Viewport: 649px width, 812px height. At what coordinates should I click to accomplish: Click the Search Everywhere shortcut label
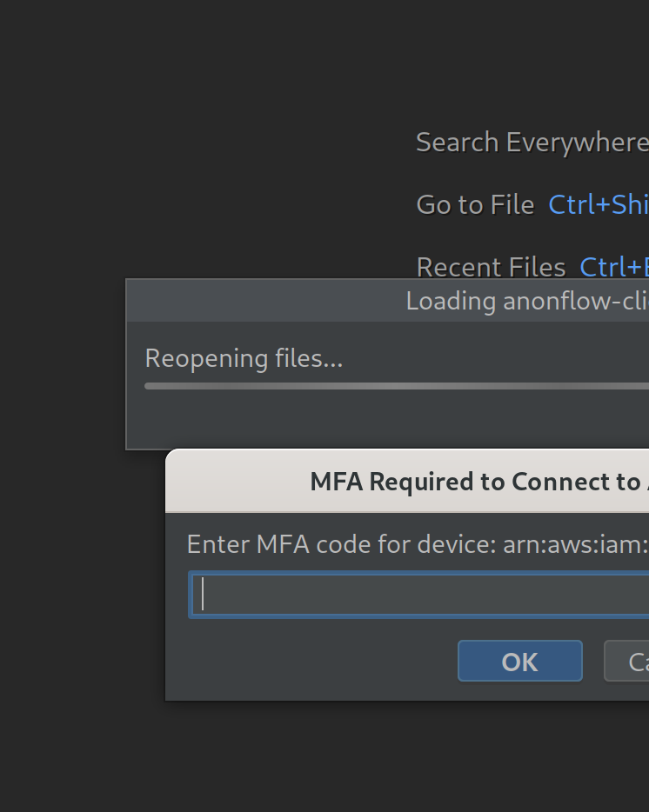[x=531, y=142]
